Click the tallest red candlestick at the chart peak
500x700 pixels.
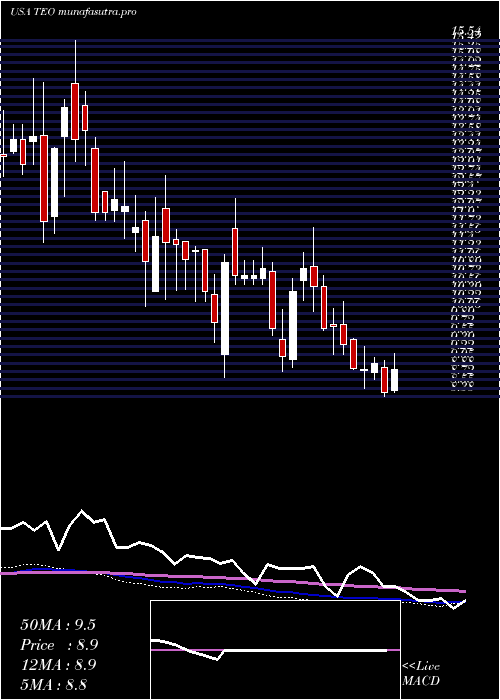point(75,111)
